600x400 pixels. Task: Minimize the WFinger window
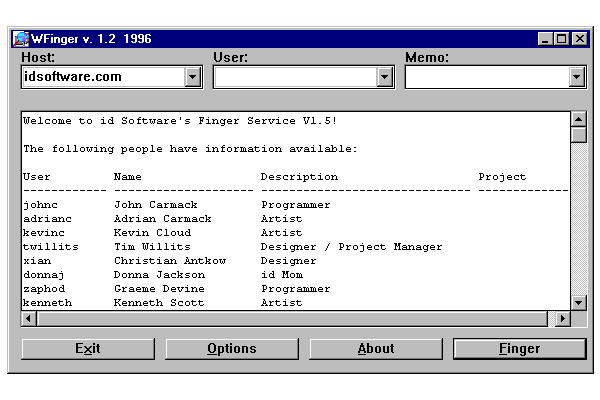tap(545, 39)
